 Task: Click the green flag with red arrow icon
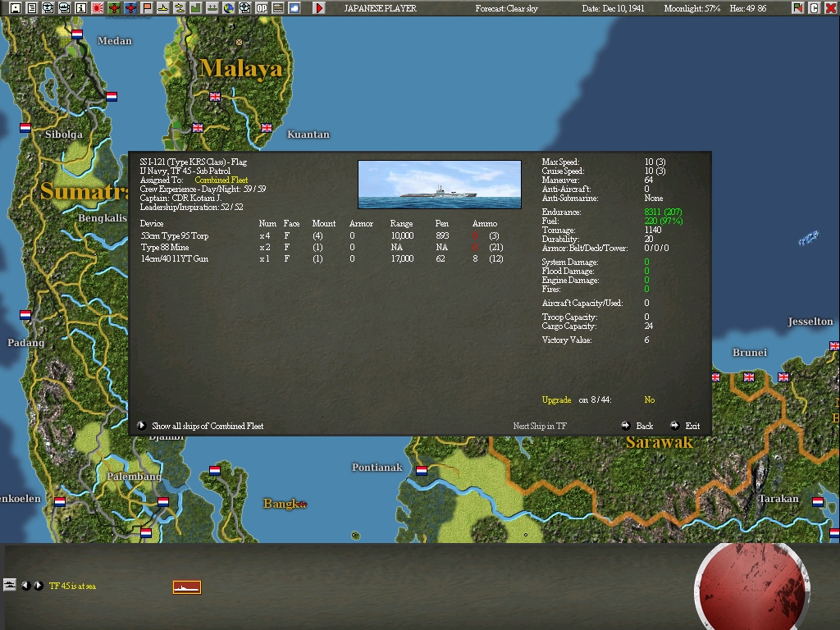[797, 8]
